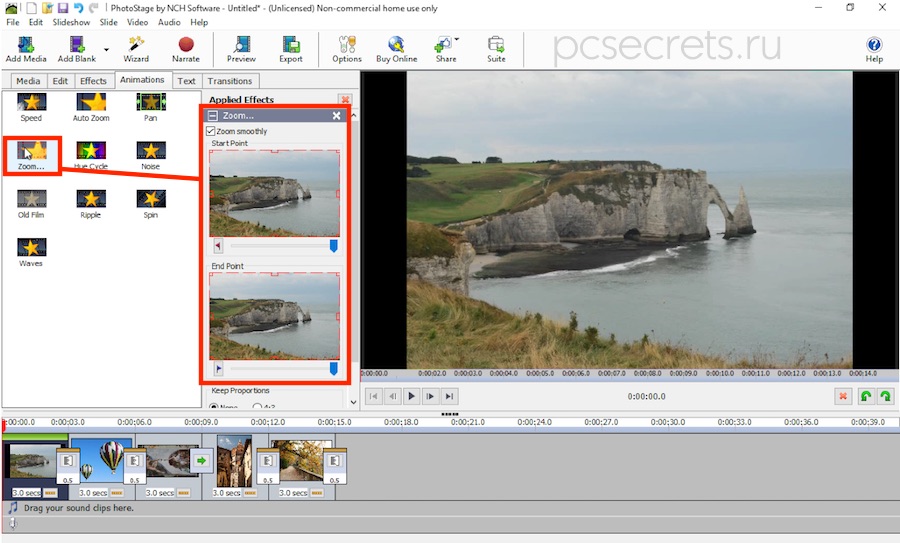Step back one frame in preview
The image size is (900, 543).
pyautogui.click(x=393, y=396)
